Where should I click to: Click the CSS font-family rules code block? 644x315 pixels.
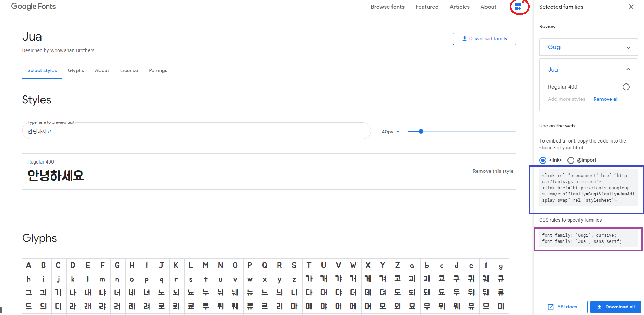tap(588, 238)
